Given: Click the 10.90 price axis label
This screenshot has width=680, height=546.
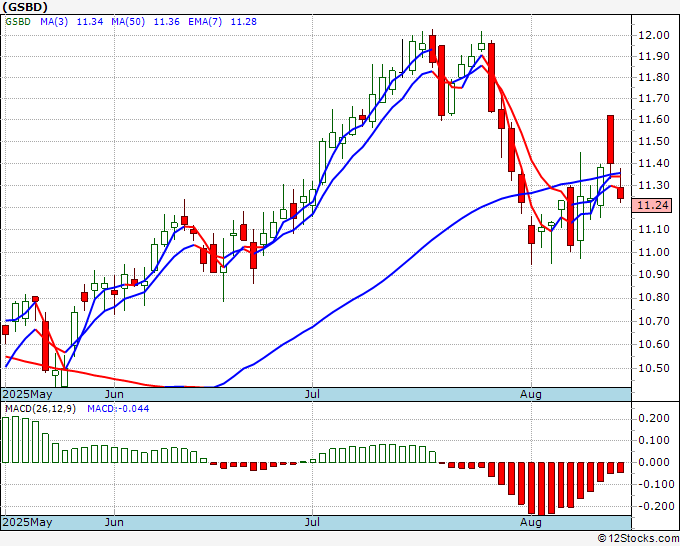Looking at the screenshot, I should click(x=654, y=275).
